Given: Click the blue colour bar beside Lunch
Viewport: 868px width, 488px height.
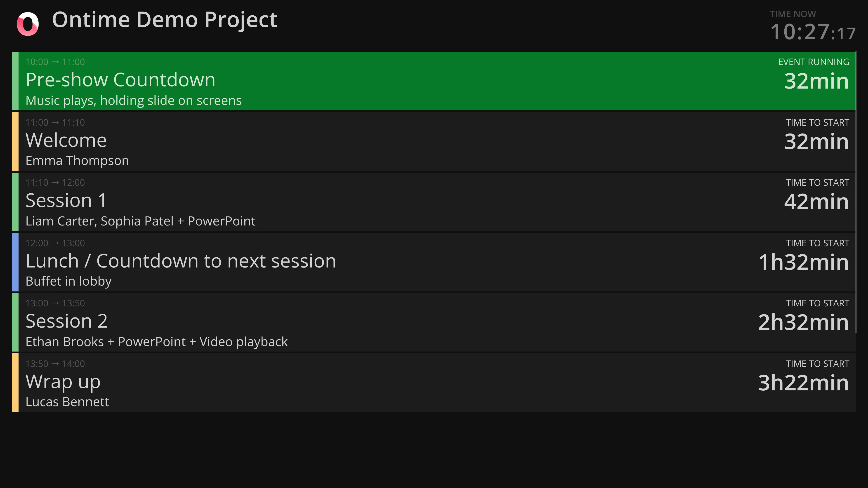Looking at the screenshot, I should point(15,262).
